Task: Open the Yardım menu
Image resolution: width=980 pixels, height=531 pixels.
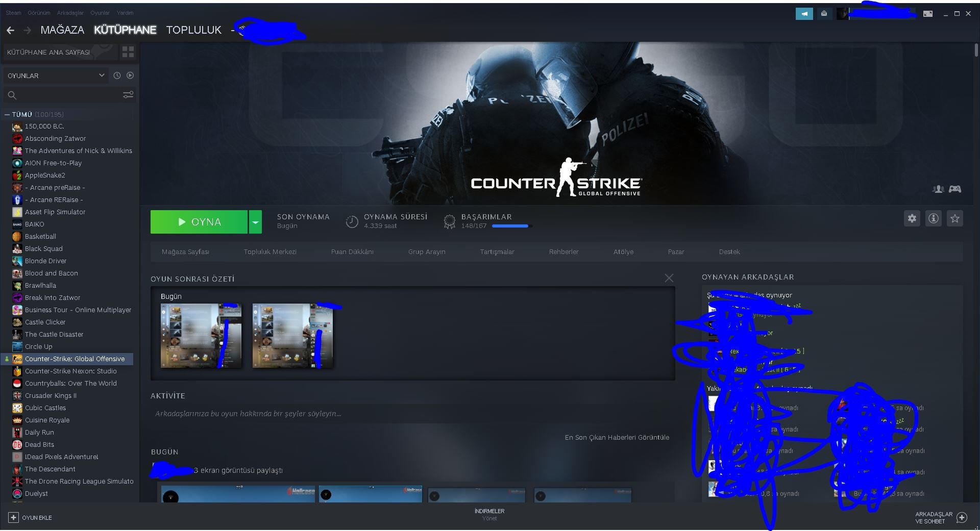Action: click(x=125, y=13)
